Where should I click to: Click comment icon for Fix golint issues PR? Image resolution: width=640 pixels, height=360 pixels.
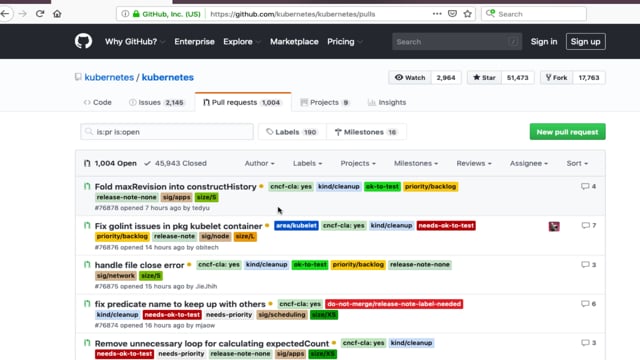pyautogui.click(x=585, y=225)
